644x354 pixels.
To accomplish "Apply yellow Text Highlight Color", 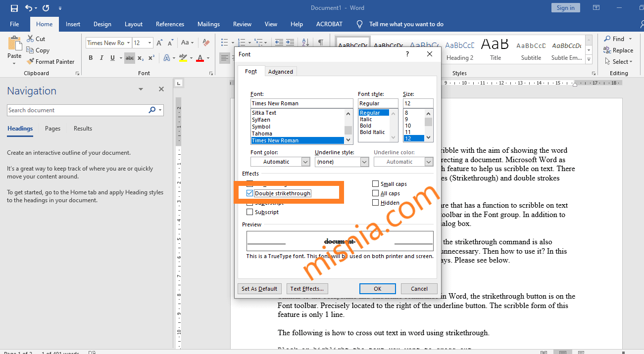I will [182, 58].
